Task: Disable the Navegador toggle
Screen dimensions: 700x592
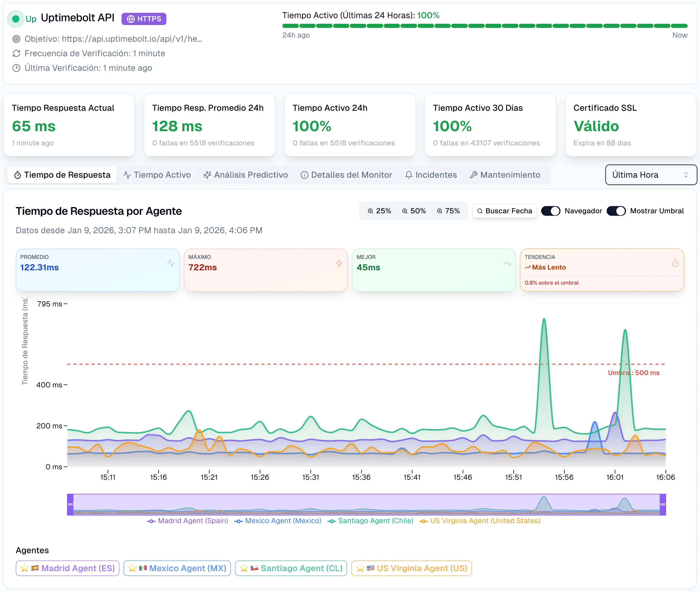Action: pos(550,211)
